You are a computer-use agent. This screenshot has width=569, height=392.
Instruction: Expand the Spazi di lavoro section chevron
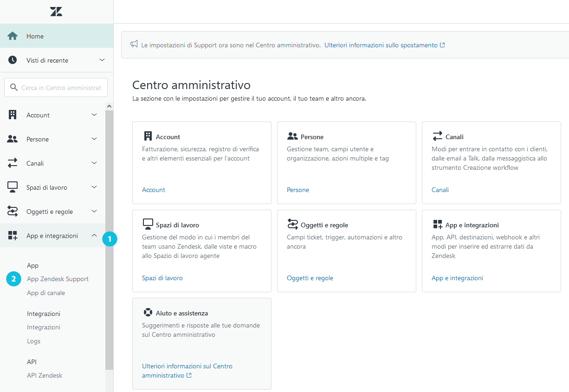pyautogui.click(x=94, y=187)
